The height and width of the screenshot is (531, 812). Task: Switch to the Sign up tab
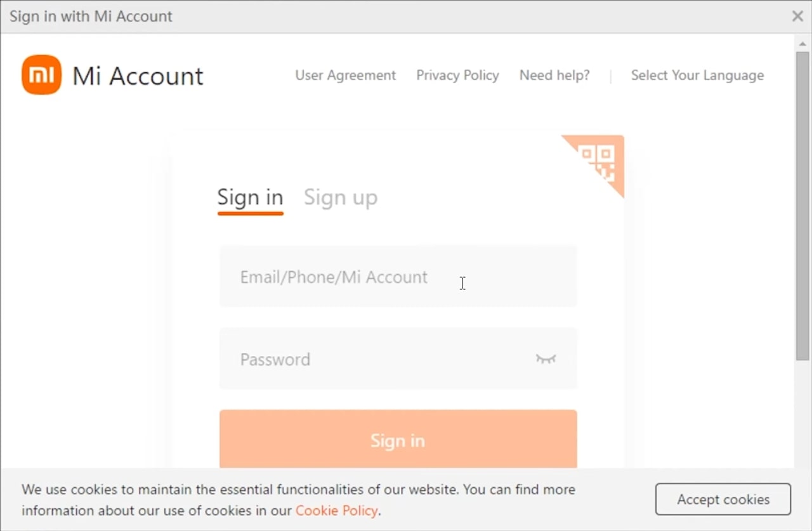(x=341, y=197)
